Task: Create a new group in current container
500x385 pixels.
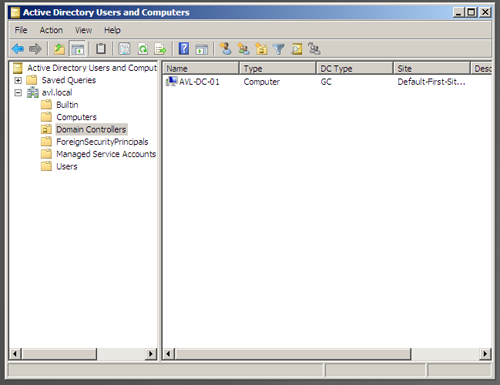Action: (244, 49)
